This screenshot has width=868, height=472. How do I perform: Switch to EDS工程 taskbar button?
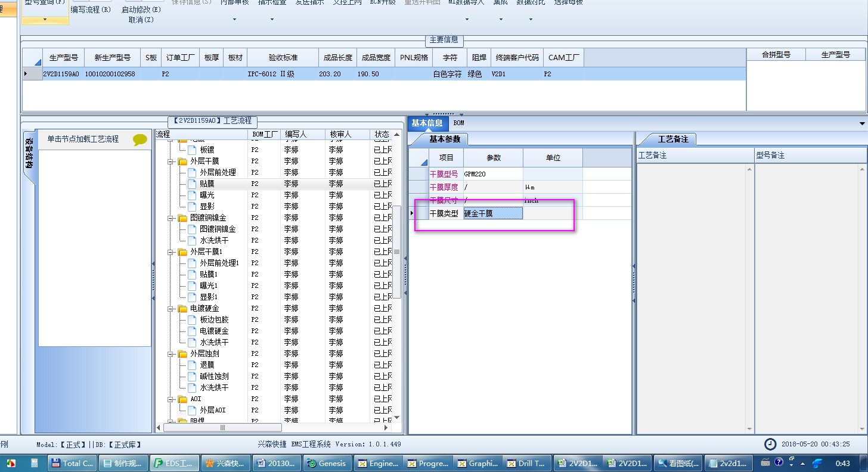[x=173, y=463]
